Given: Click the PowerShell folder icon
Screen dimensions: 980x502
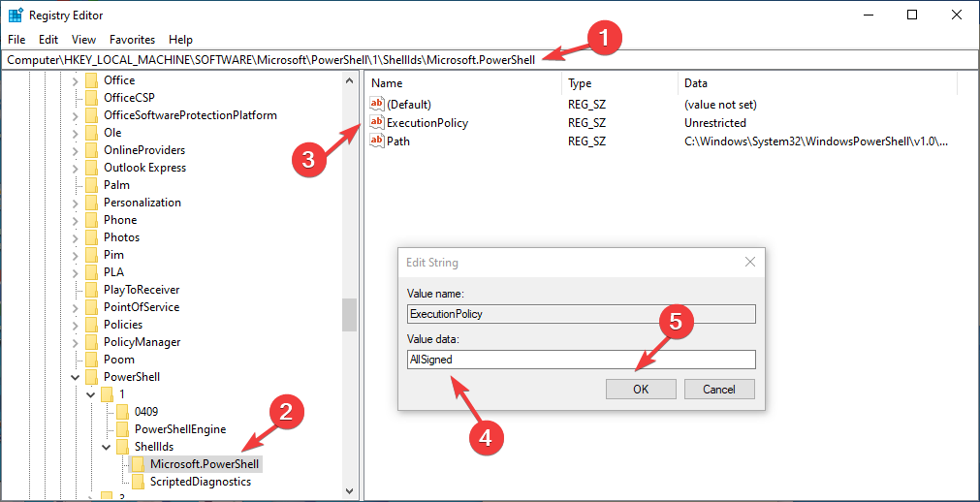Looking at the screenshot, I should (x=92, y=377).
